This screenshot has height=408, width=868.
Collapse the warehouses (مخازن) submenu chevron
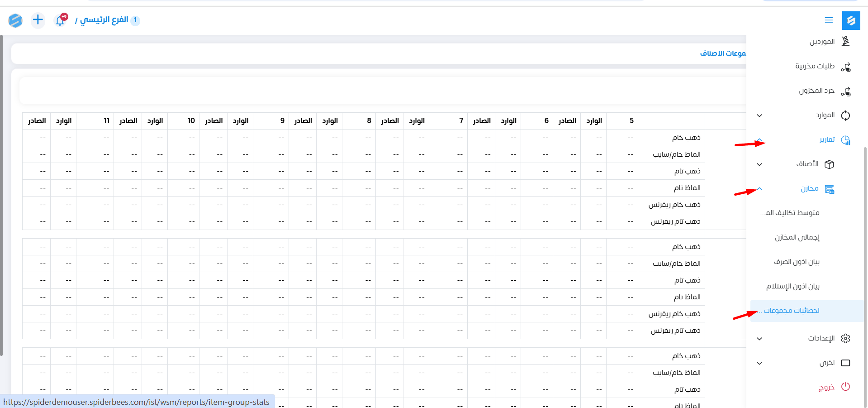click(759, 189)
